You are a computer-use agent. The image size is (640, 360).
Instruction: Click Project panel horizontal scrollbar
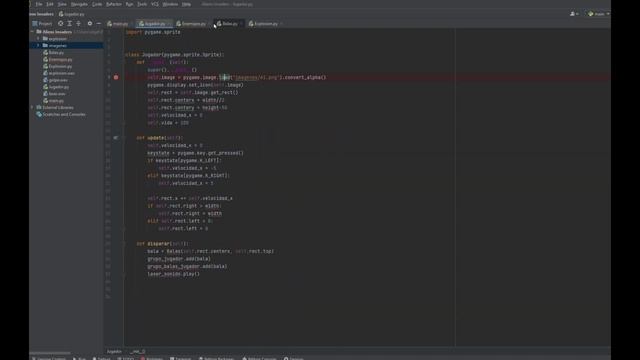(50, 353)
